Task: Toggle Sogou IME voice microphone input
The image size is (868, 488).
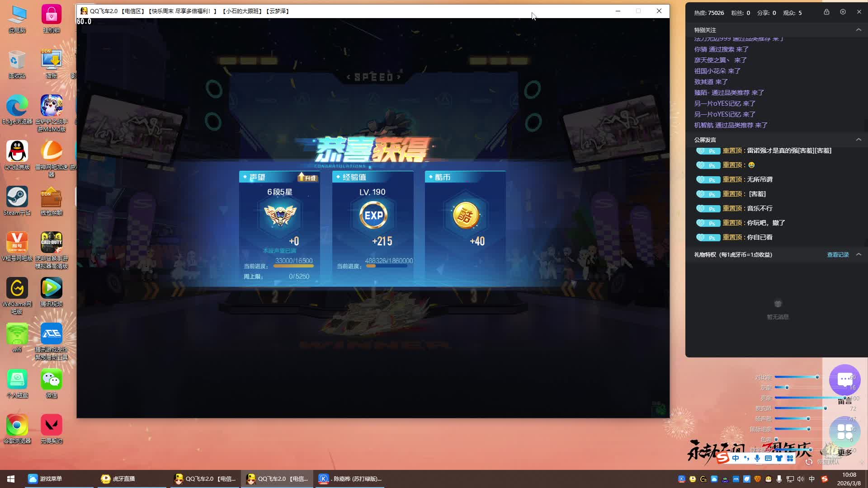Action: click(757, 458)
